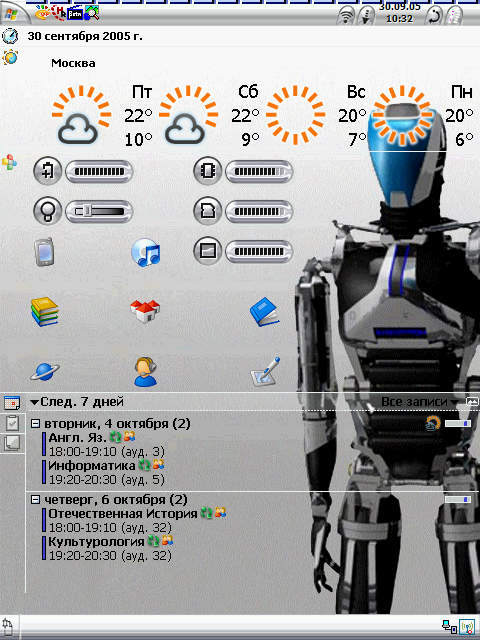Click time 19:20-20:30 (ауд. 5)
The height and width of the screenshot is (640, 480).
(107, 479)
